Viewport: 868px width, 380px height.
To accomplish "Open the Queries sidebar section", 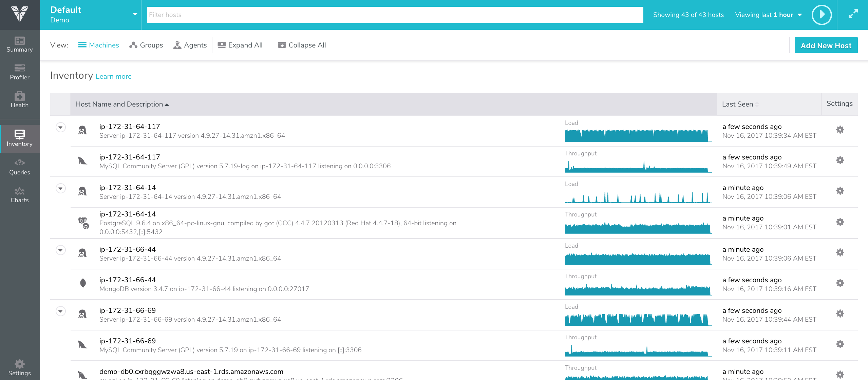I will click(20, 167).
